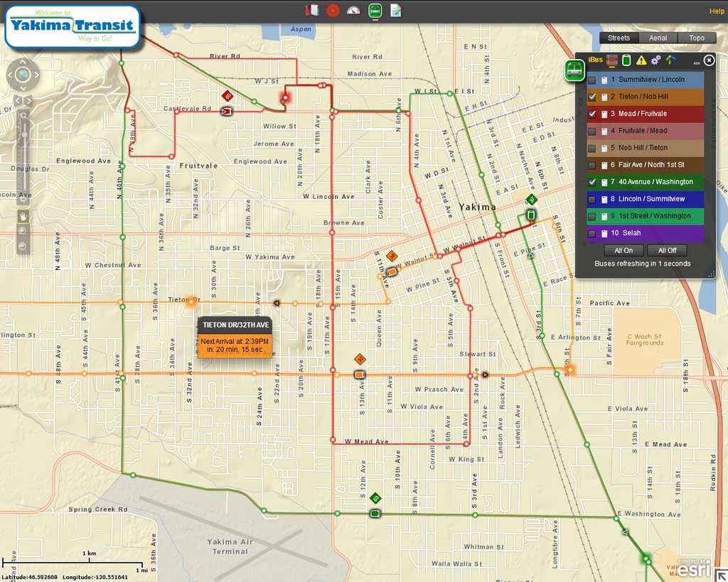Click green bus icon near S 12th Ave

coord(375,513)
